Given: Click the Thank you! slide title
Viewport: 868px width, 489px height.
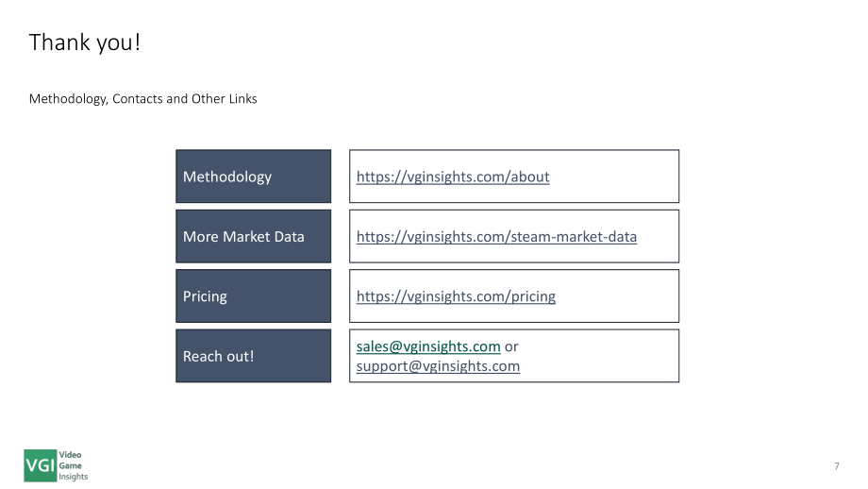Looking at the screenshot, I should click(85, 42).
